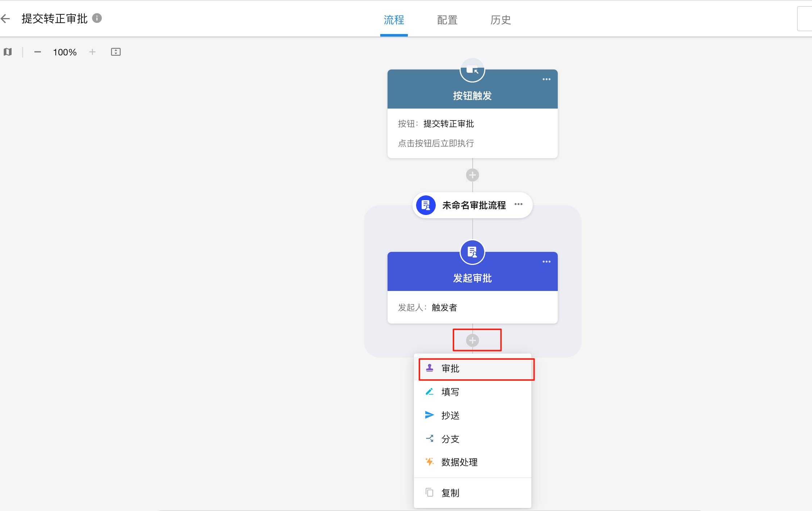Viewport: 812px width, 511px height.
Task: Switch to the 流程 tab
Action: (x=394, y=20)
